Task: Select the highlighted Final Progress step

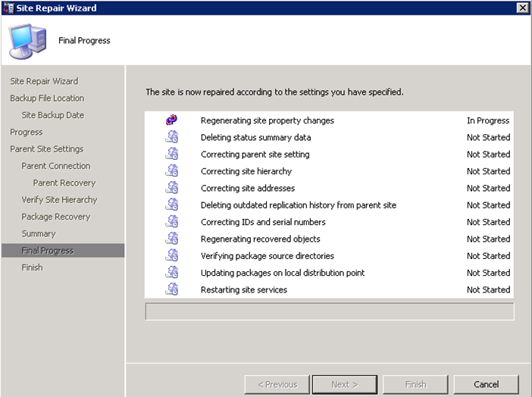Action: (x=63, y=251)
